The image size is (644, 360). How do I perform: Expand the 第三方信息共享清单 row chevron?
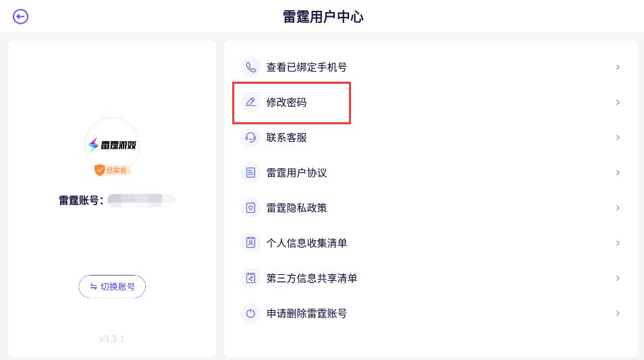[x=618, y=278]
